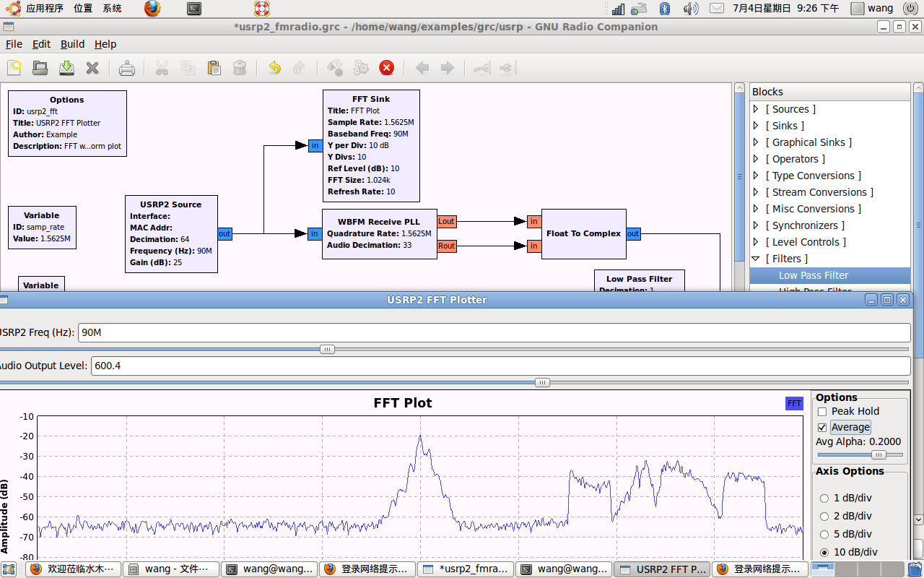Open the Edit menu

coord(41,44)
